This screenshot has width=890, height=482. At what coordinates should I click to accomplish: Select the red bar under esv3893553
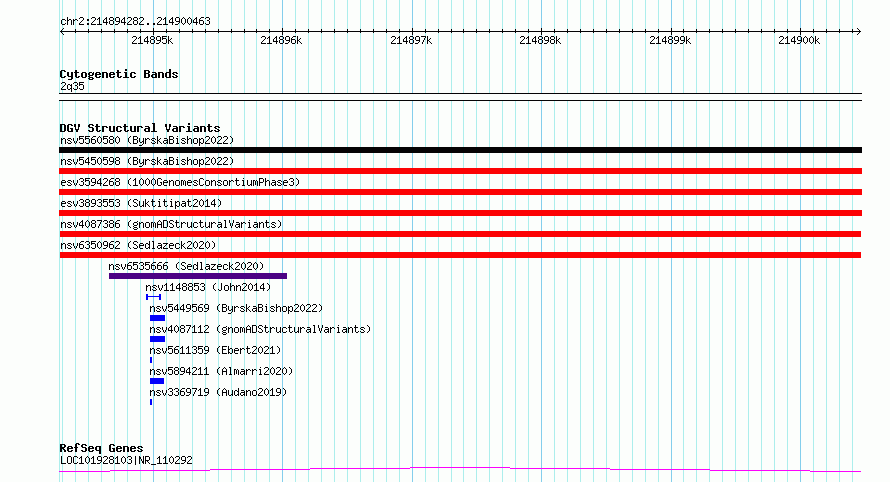click(460, 213)
